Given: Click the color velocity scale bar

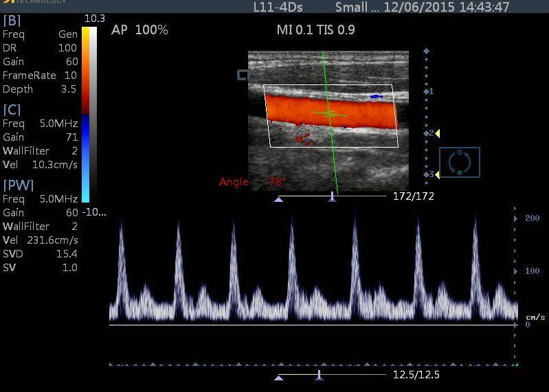Looking at the screenshot, I should (85, 113).
